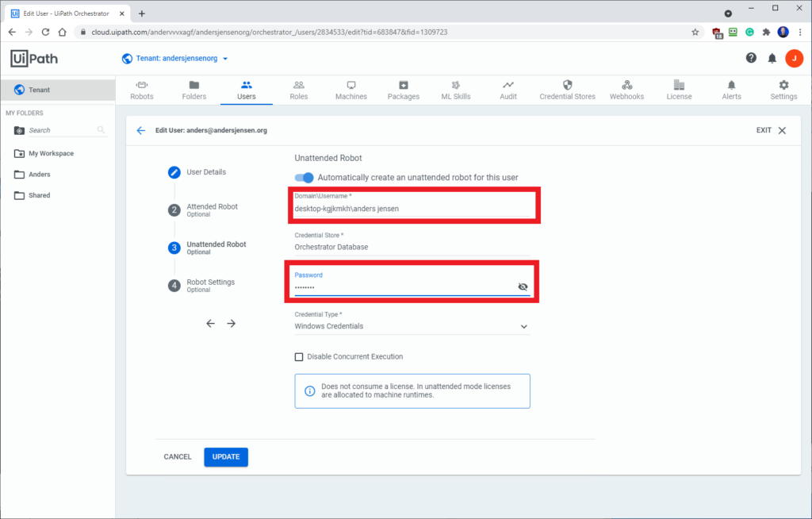812x519 pixels.
Task: Close the Edit User browser tab
Action: point(122,13)
